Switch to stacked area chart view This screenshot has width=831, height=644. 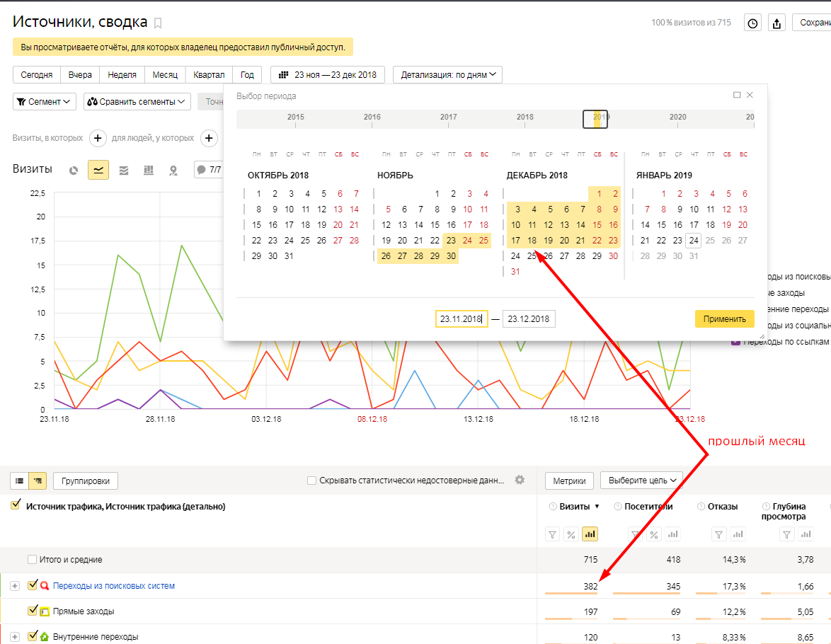click(123, 170)
